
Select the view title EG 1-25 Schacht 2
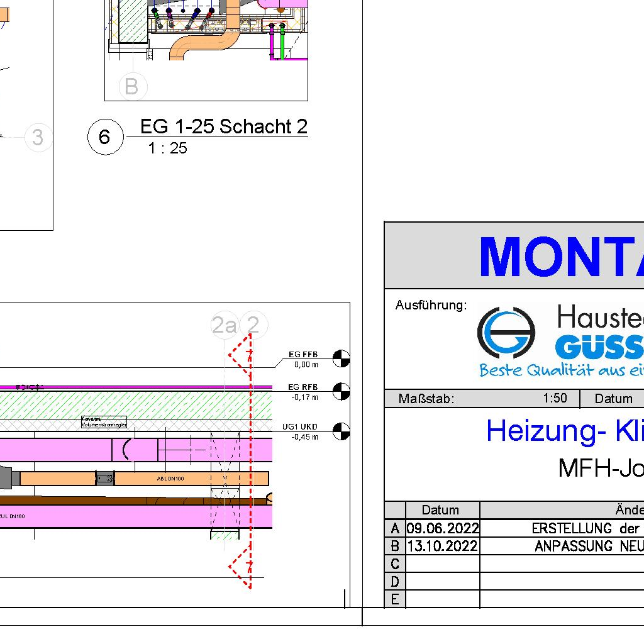click(223, 127)
